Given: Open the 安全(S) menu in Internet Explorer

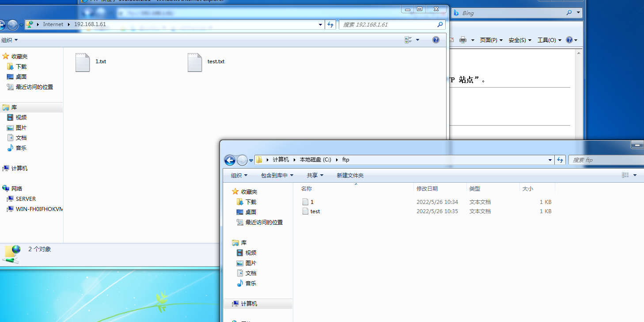Looking at the screenshot, I should [520, 40].
